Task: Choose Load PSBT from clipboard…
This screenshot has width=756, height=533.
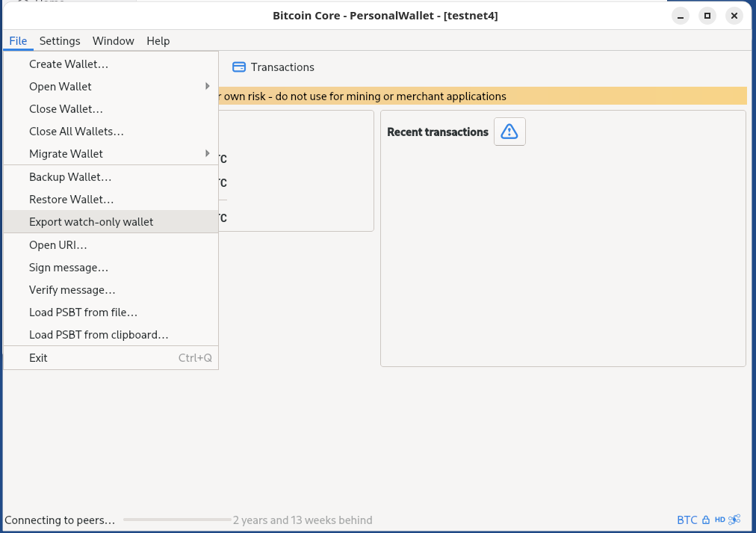Action: click(111, 335)
